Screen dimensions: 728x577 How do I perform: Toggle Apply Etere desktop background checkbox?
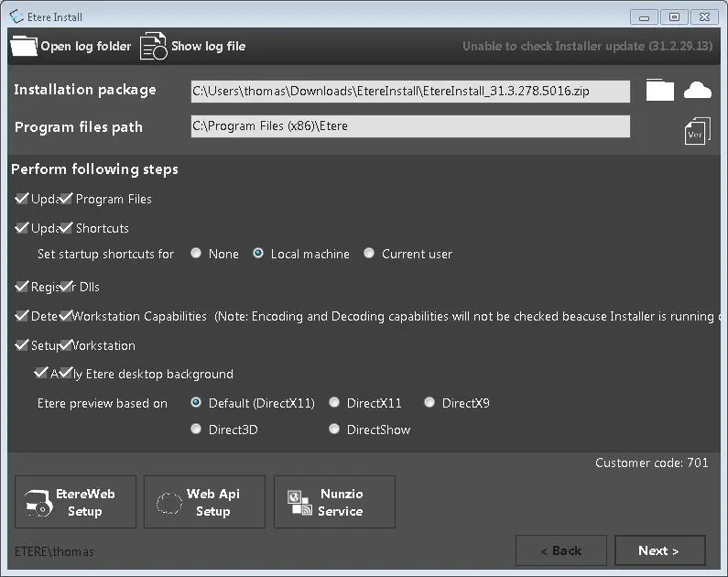click(x=41, y=374)
